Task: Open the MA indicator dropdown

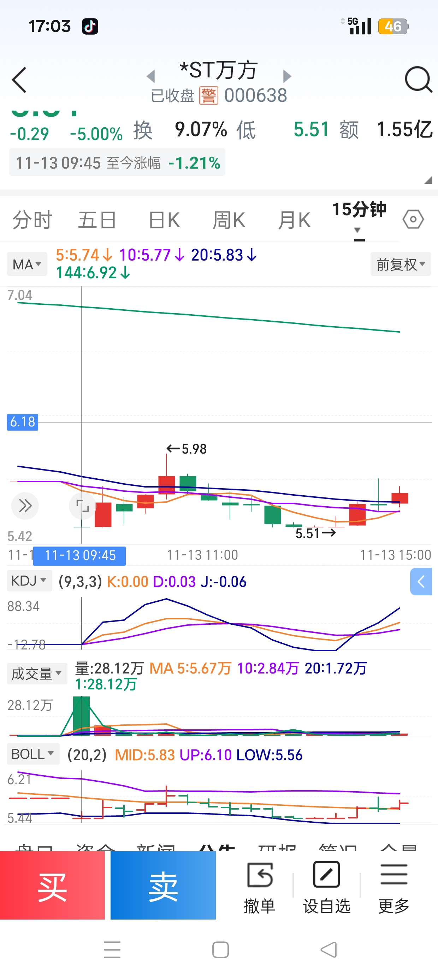Action: point(27,264)
